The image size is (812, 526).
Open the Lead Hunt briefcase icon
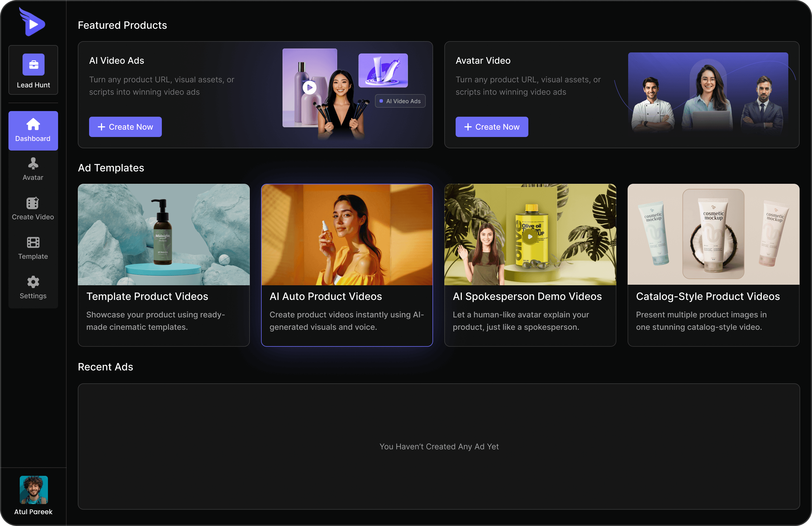34,65
